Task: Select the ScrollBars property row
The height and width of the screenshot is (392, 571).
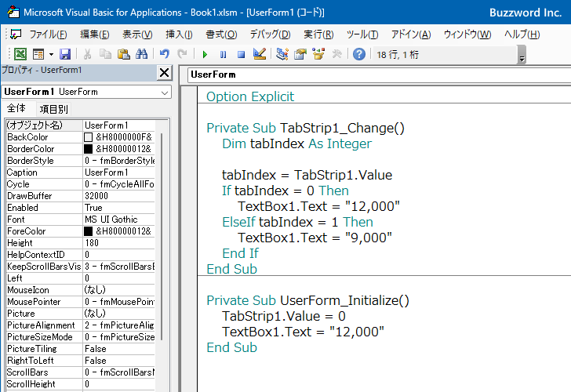Action: tap(81, 372)
